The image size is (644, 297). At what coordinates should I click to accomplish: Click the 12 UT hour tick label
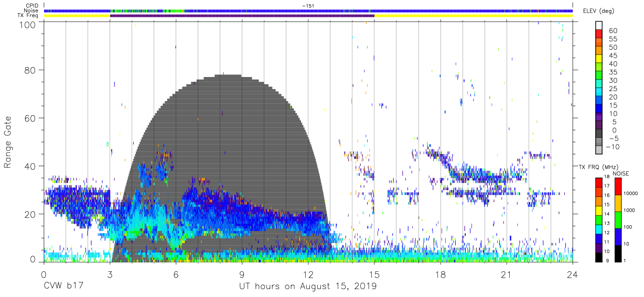click(x=308, y=275)
